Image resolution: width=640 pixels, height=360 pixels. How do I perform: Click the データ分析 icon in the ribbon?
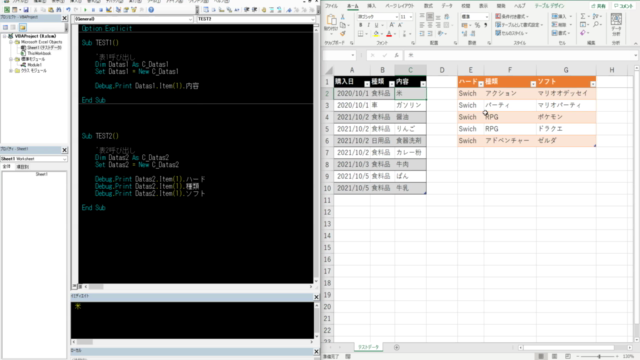(616, 24)
